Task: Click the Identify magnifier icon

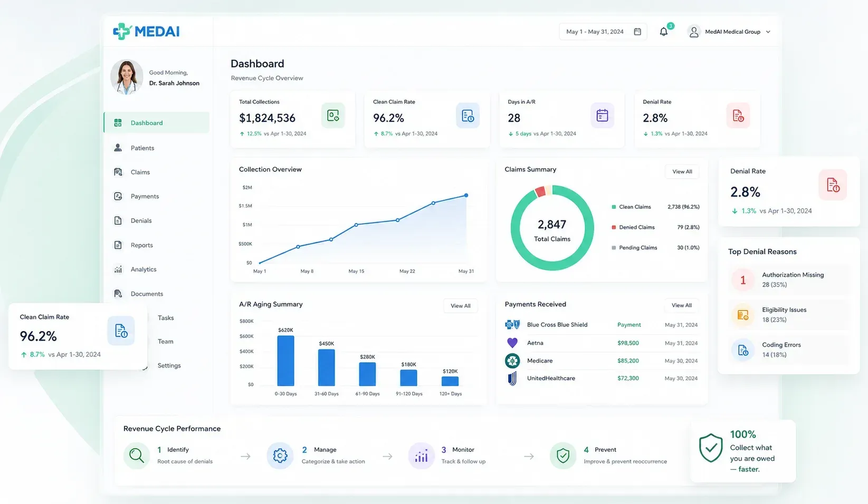Action: pos(137,455)
